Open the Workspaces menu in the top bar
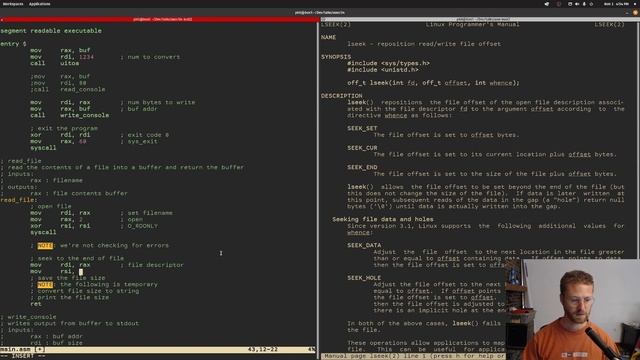This screenshot has height=360, width=640. [x=13, y=4]
